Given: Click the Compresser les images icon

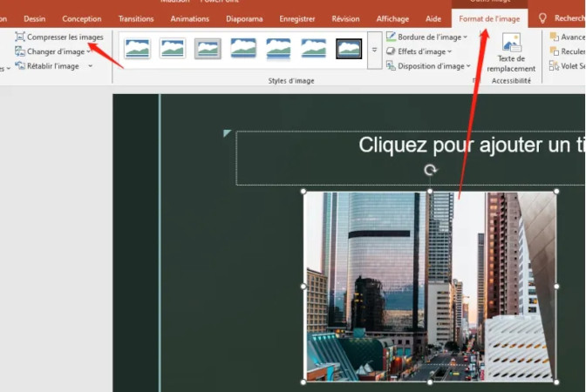Looking at the screenshot, I should coord(20,37).
